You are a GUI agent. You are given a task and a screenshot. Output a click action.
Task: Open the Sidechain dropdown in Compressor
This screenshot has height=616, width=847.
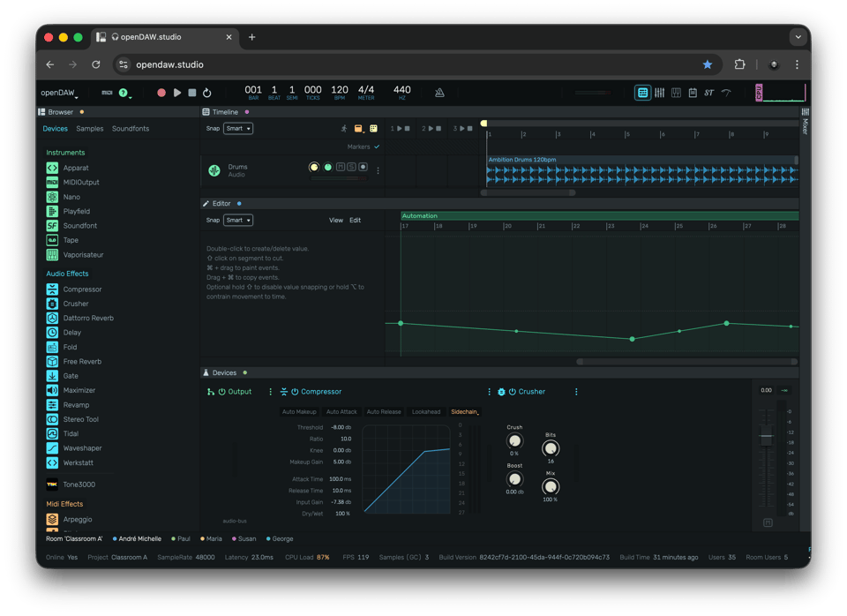tap(465, 412)
